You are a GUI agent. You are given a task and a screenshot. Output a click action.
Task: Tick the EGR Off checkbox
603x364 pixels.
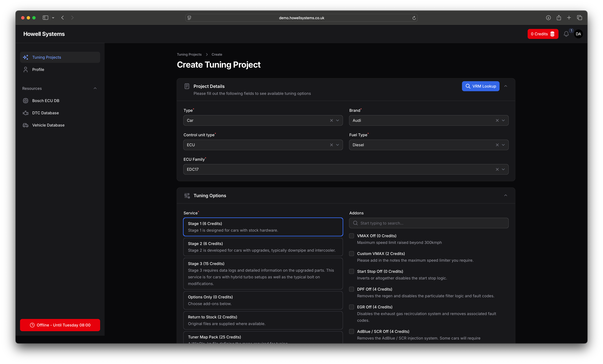(x=351, y=307)
